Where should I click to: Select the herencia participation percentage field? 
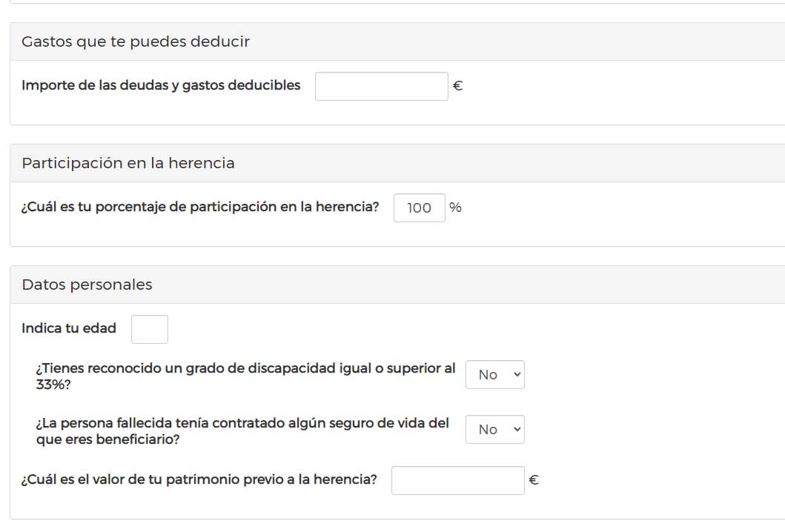(x=419, y=207)
